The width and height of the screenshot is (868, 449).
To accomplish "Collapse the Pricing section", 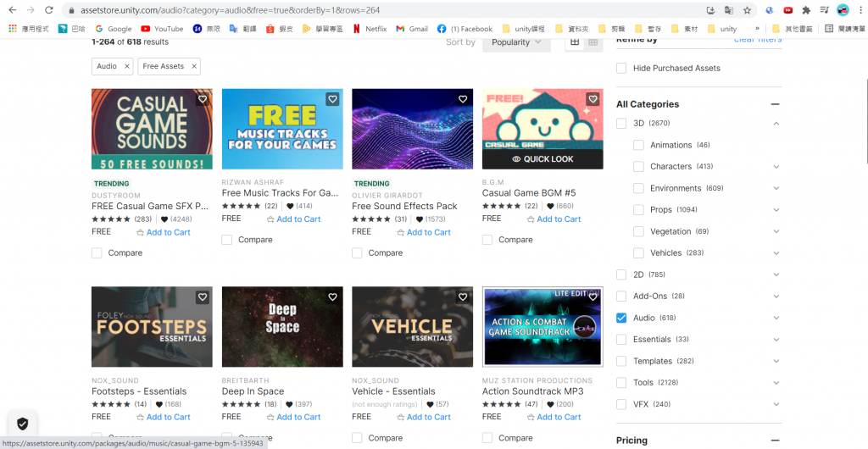I will point(775,441).
